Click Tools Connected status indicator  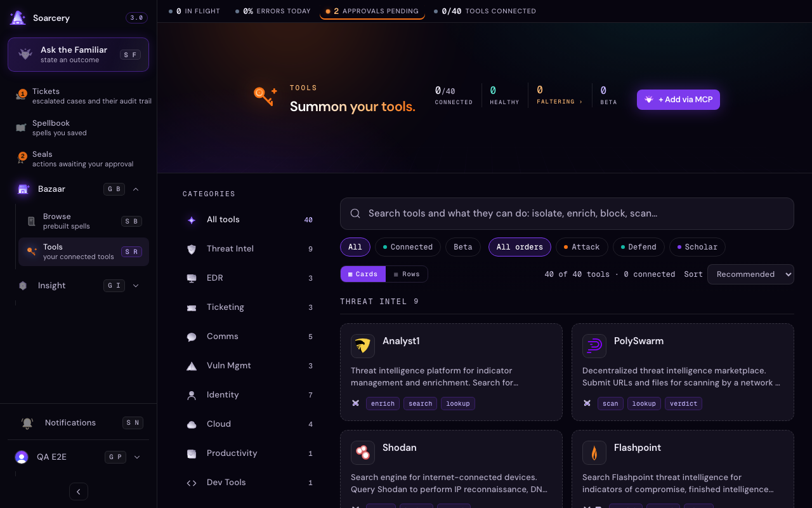pyautogui.click(x=485, y=11)
